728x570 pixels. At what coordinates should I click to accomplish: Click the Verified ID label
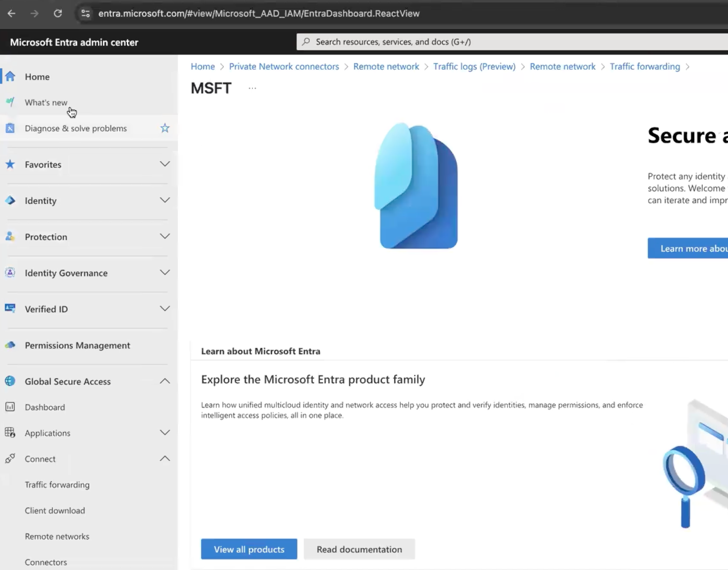click(46, 309)
